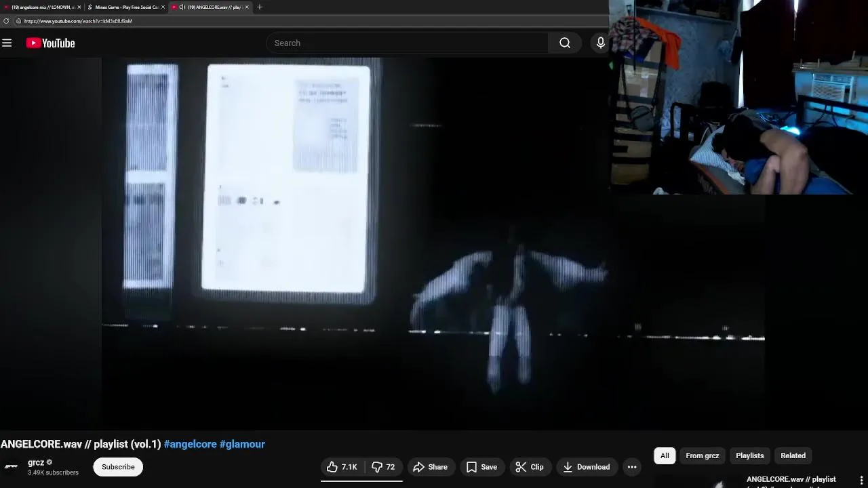
Task: Dislike the video with thumbs down
Action: point(384,467)
